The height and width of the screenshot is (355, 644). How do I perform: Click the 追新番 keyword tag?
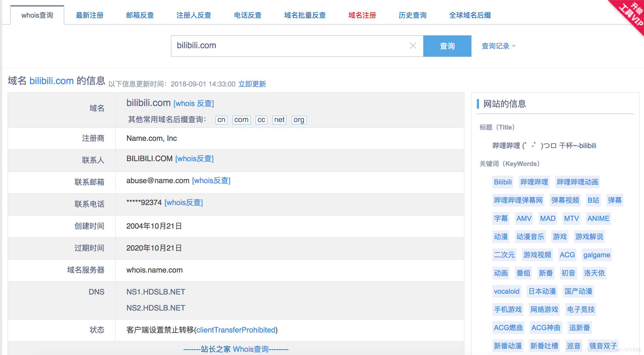(579, 328)
